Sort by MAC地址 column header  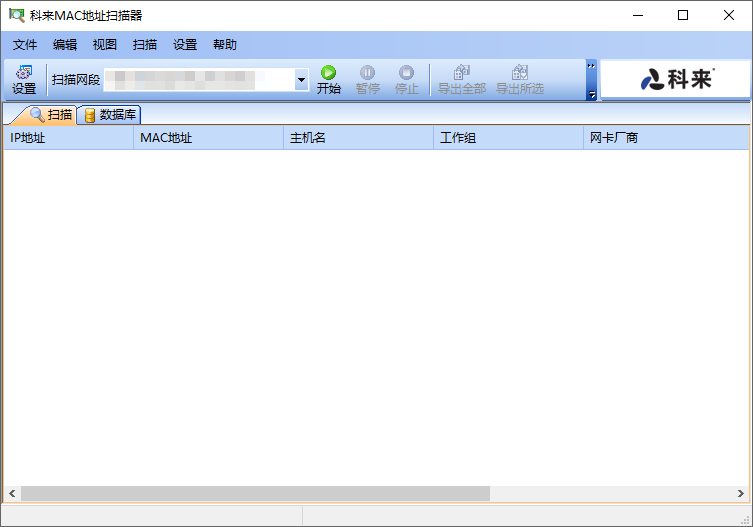(208, 138)
